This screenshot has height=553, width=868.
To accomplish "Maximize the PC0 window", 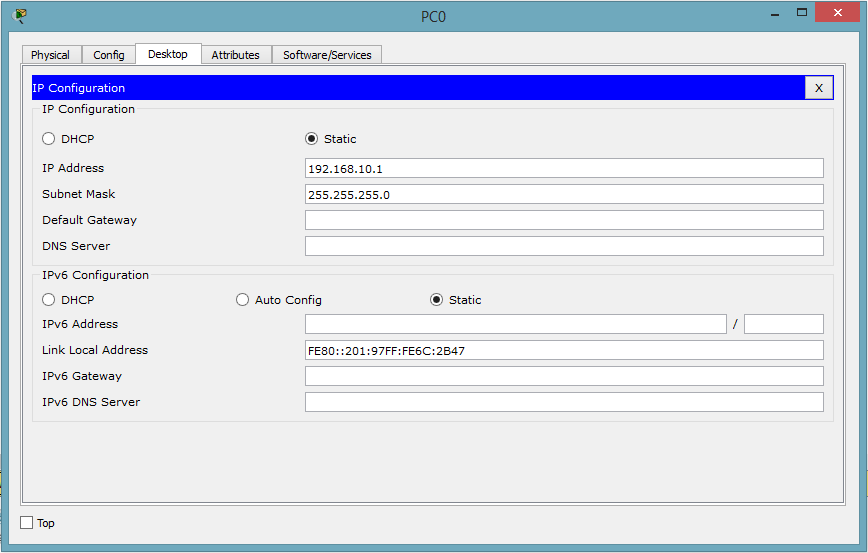I will (802, 13).
